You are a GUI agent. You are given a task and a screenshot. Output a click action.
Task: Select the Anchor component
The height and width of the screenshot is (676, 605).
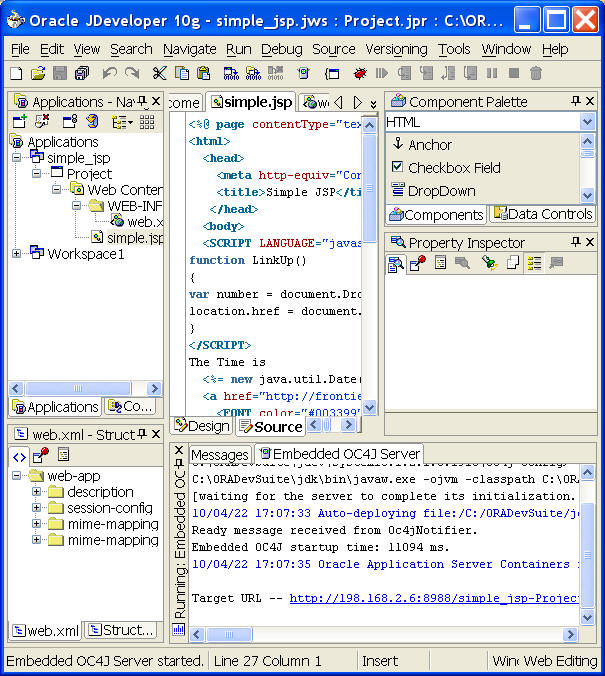tap(423, 144)
